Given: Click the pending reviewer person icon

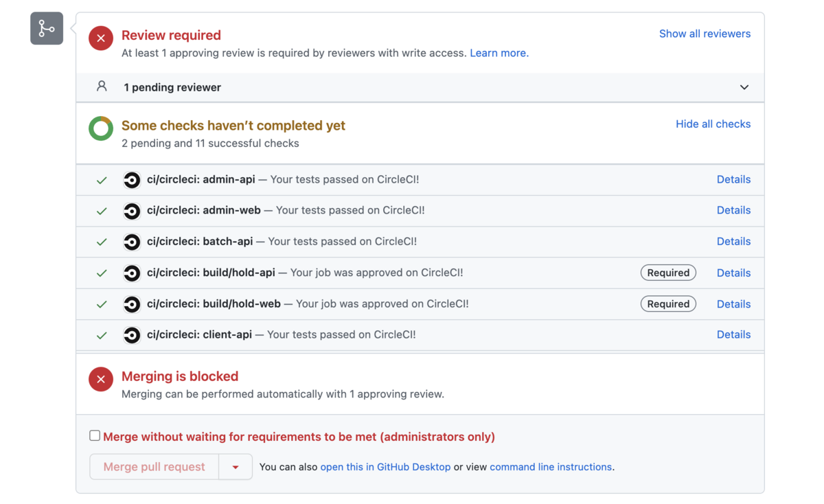Looking at the screenshot, I should click(102, 87).
